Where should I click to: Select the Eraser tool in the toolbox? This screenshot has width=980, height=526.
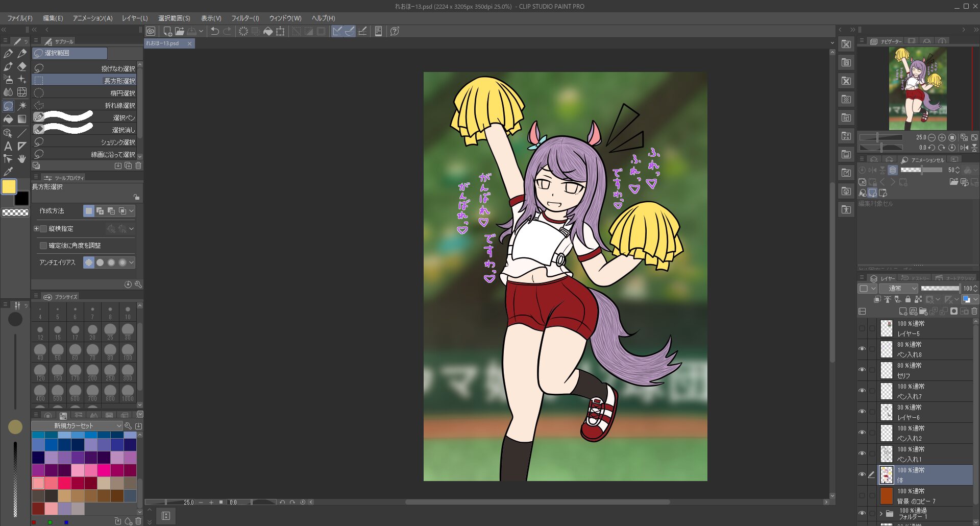pos(22,66)
